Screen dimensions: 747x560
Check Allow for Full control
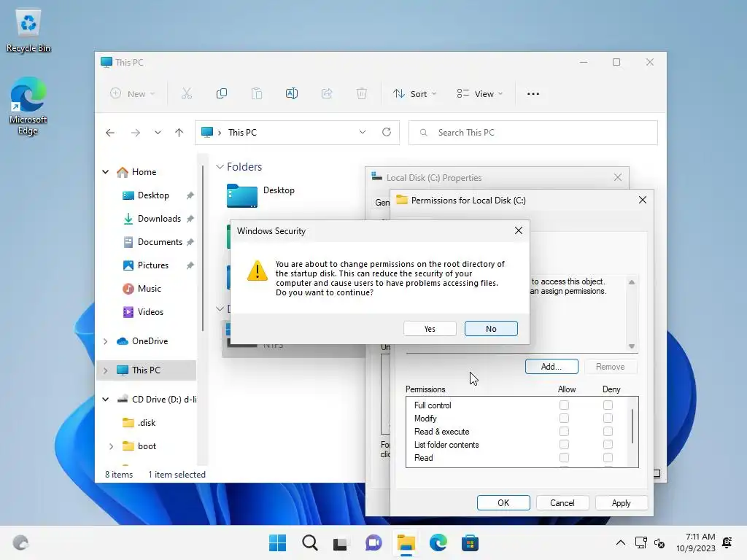564,405
